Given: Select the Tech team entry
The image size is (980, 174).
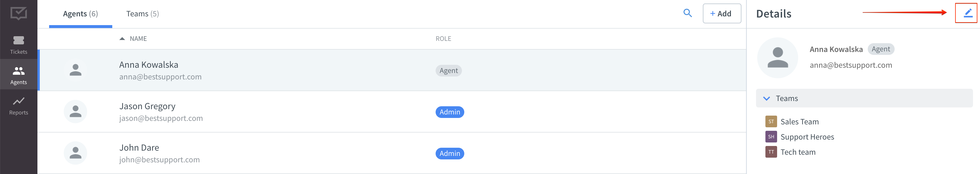Looking at the screenshot, I should click(x=797, y=152).
